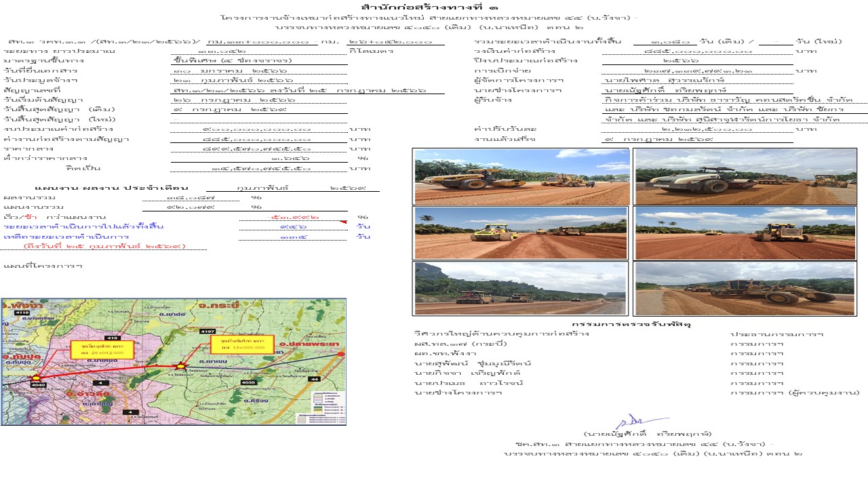Open the top-left road roller photo

click(521, 176)
